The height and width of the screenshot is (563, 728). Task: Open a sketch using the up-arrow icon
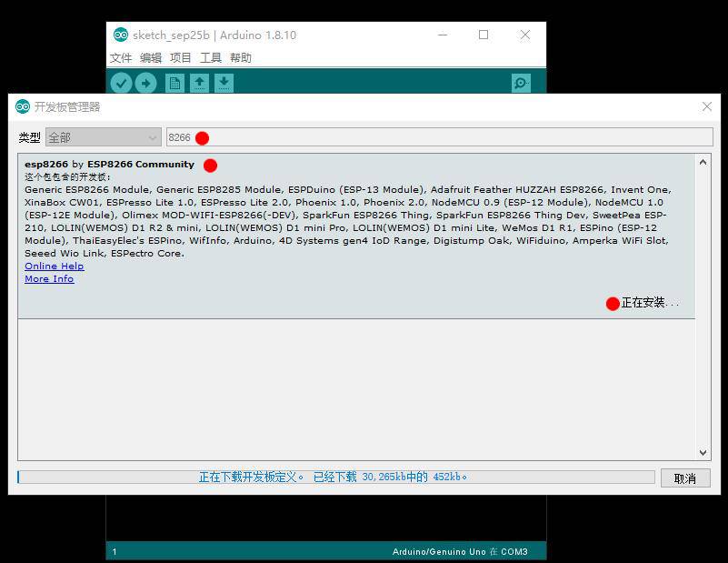point(199,84)
